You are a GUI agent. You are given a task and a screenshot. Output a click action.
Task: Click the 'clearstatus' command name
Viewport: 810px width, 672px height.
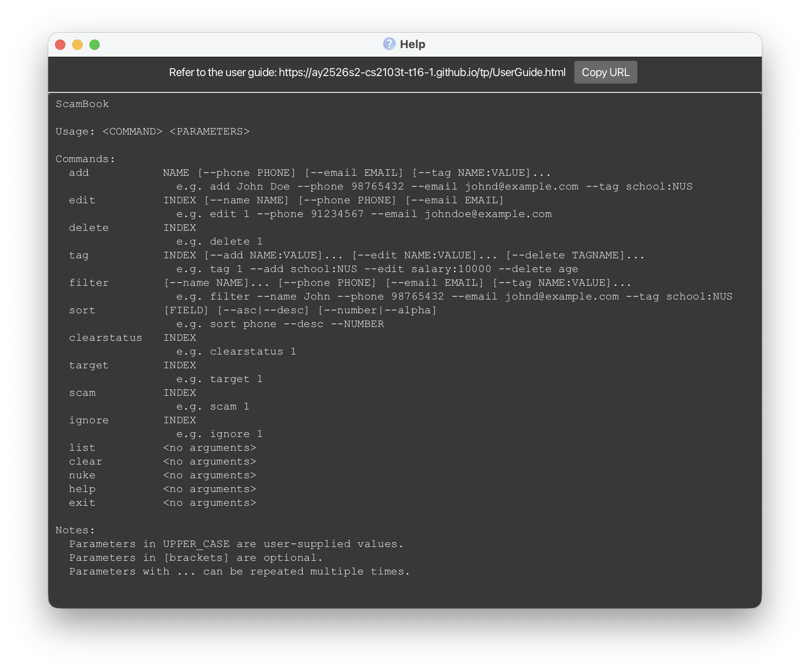(x=105, y=338)
